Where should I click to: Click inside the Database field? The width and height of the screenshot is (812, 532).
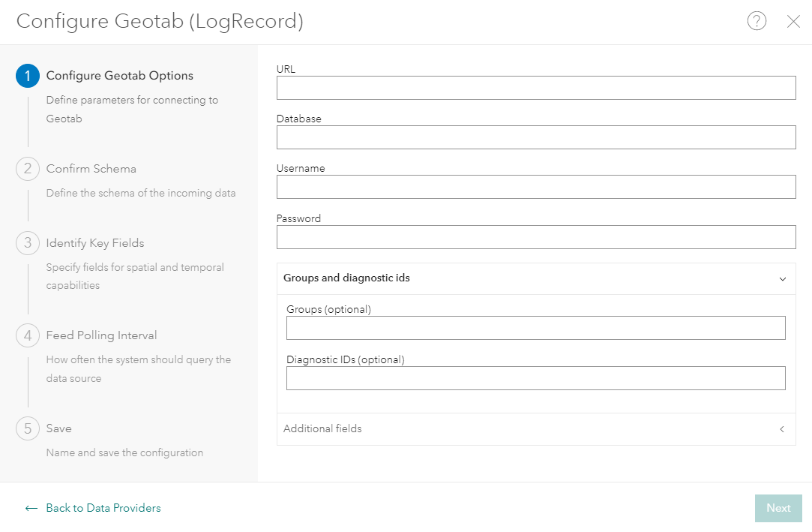point(536,137)
